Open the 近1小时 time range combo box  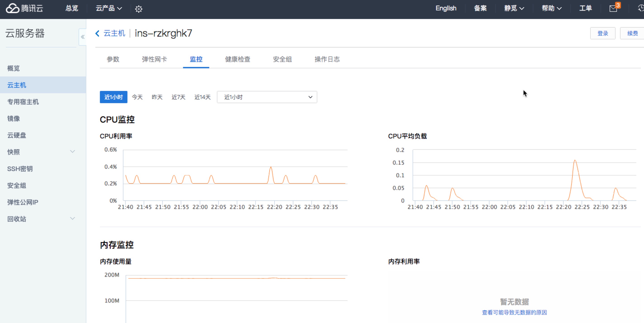[267, 97]
